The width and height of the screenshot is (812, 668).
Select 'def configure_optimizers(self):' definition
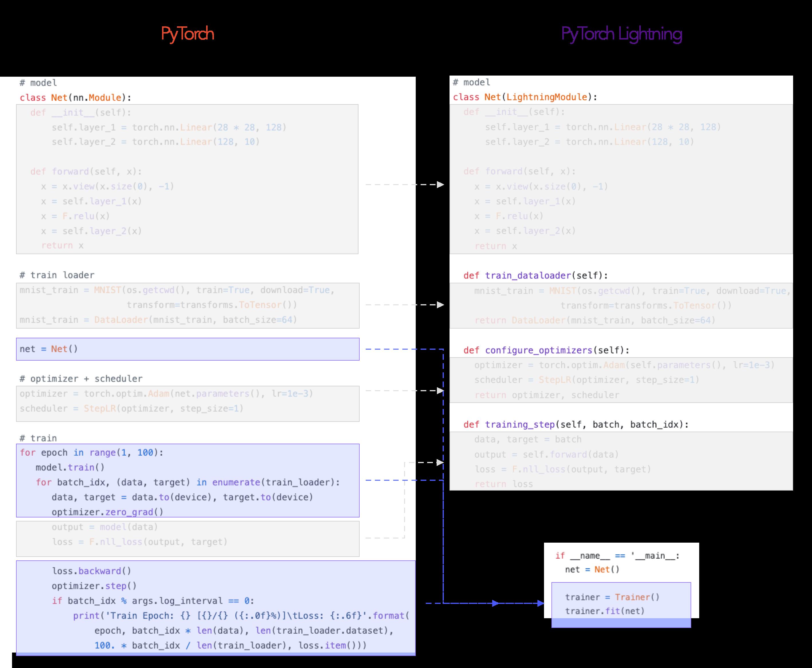coord(547,351)
